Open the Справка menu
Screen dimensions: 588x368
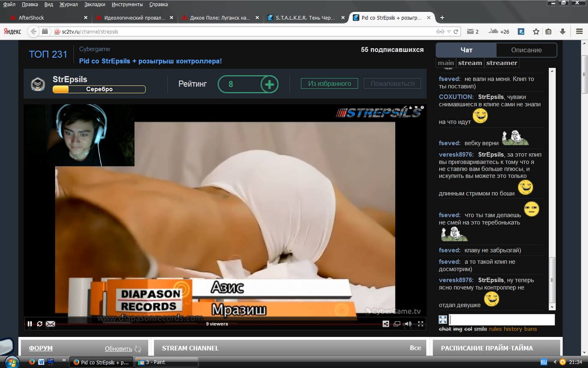click(x=158, y=4)
